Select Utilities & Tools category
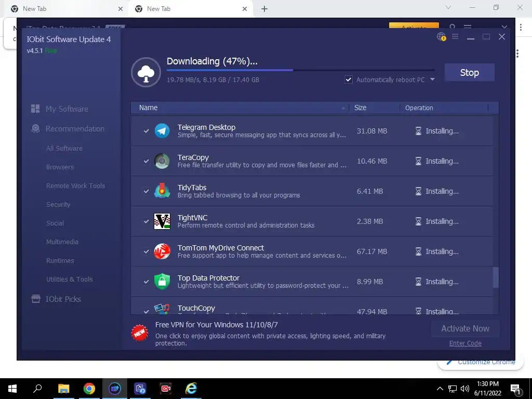The image size is (532, 399). (x=70, y=279)
